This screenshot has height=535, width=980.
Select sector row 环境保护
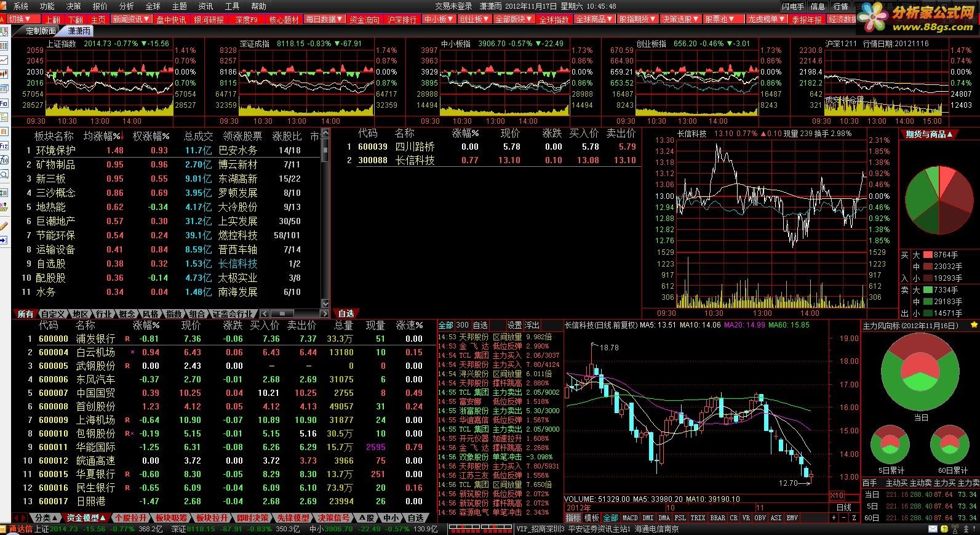point(167,150)
